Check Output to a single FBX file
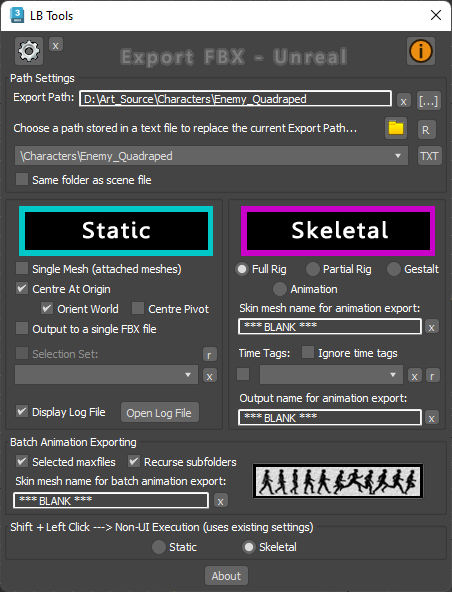This screenshot has width=452, height=592. click(x=22, y=328)
